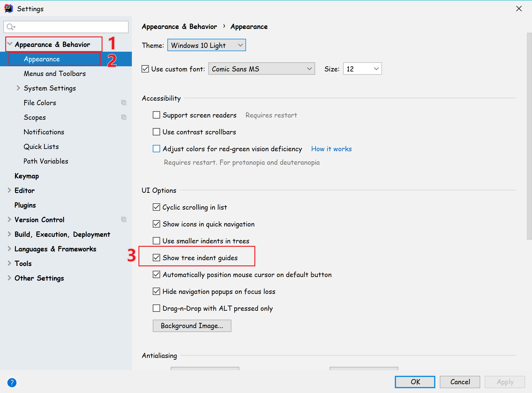Open the Theme dropdown
This screenshot has height=393, width=532.
pyautogui.click(x=206, y=45)
